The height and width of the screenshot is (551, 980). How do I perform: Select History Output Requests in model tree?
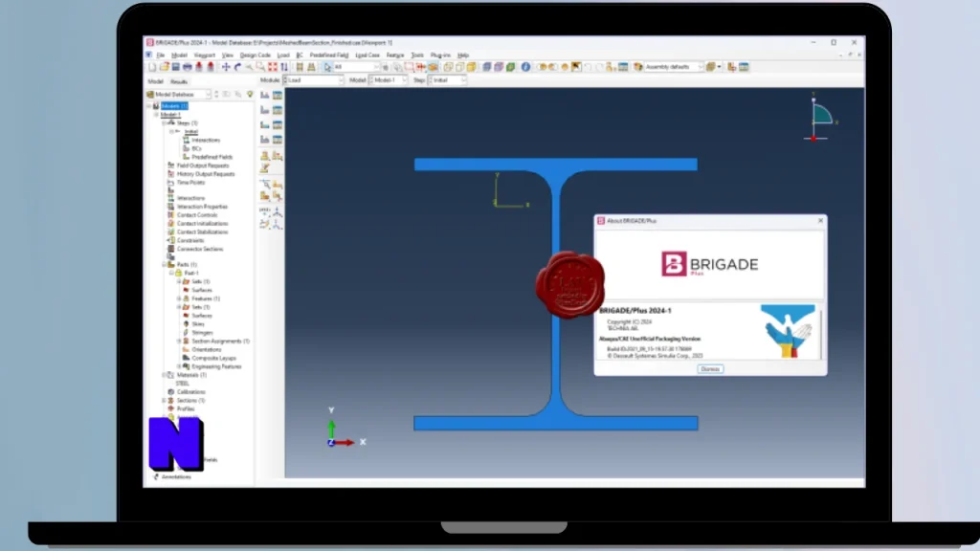tap(206, 174)
